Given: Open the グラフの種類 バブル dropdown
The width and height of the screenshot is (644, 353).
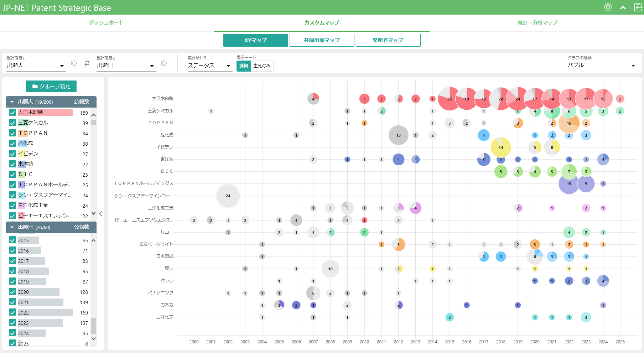Looking at the screenshot, I should click(602, 66).
